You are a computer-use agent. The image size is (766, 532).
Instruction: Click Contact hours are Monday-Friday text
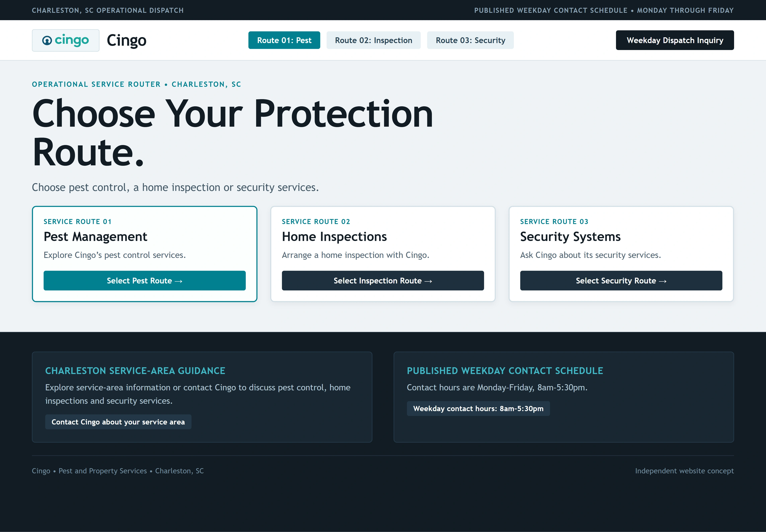(497, 387)
